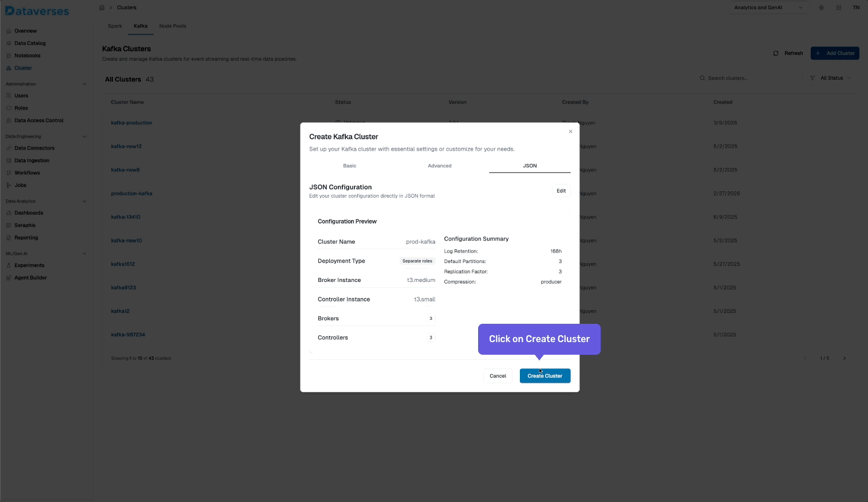Open the kafka-new8 cluster link
The image size is (868, 502).
(x=125, y=170)
